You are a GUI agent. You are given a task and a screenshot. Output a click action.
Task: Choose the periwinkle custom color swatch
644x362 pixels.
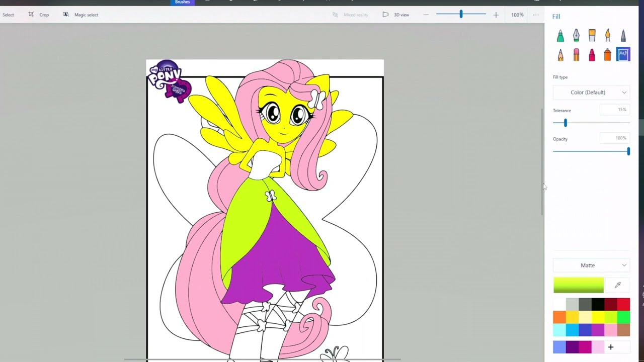tap(559, 347)
